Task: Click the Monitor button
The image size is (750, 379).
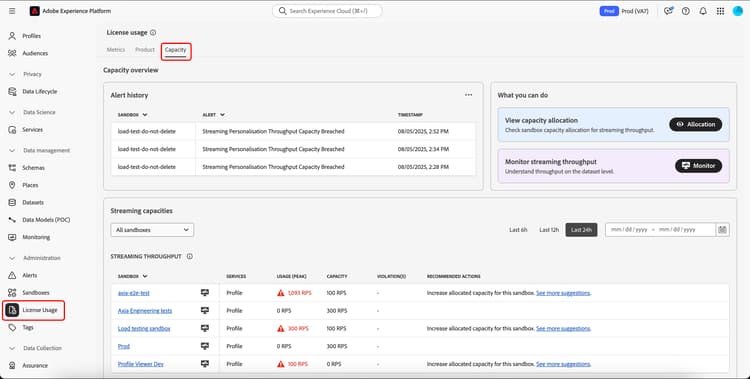Action: [698, 166]
